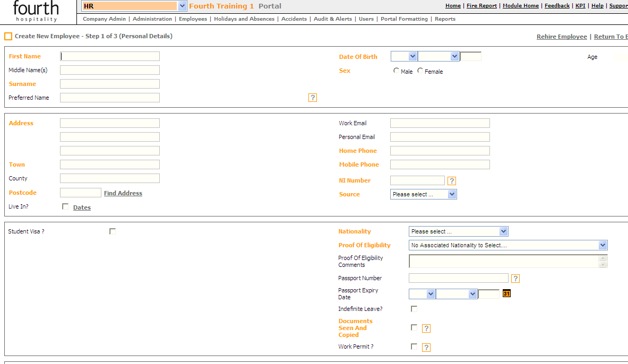Image resolution: width=628 pixels, height=364 pixels.
Task: Click the fourth hospitality logo
Action: pos(36,11)
